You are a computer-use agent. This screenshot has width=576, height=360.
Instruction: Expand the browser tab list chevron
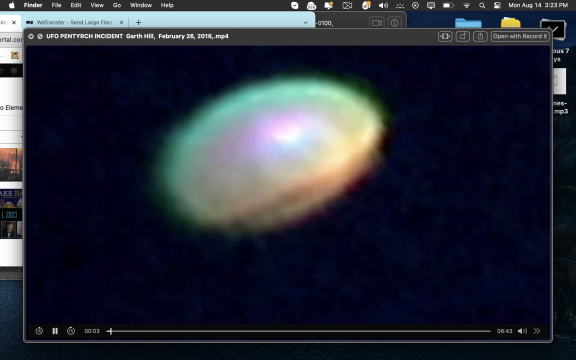point(305,22)
